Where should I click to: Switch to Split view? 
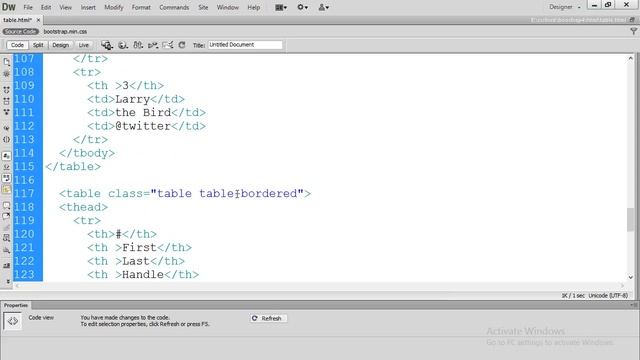tap(38, 45)
